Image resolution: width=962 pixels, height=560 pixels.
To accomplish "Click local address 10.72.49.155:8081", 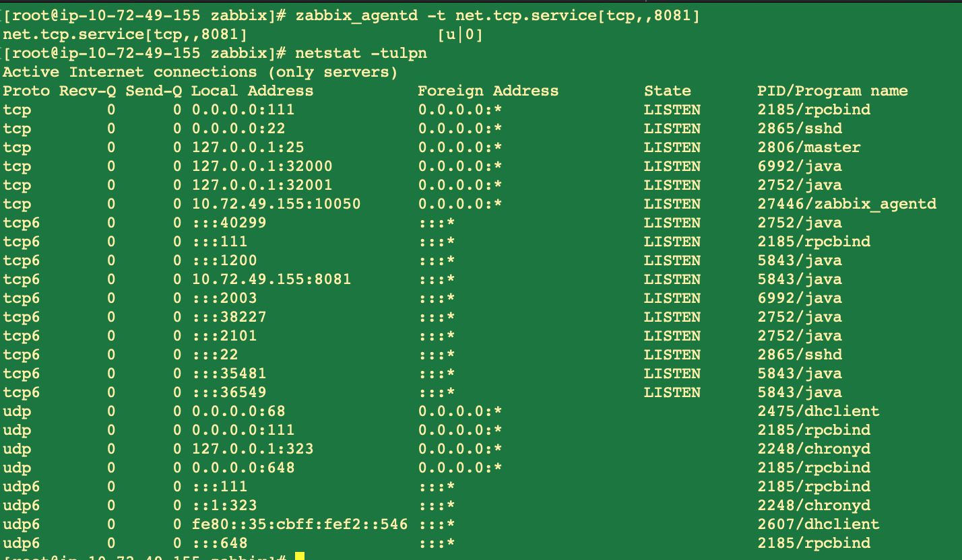I will click(x=271, y=279).
